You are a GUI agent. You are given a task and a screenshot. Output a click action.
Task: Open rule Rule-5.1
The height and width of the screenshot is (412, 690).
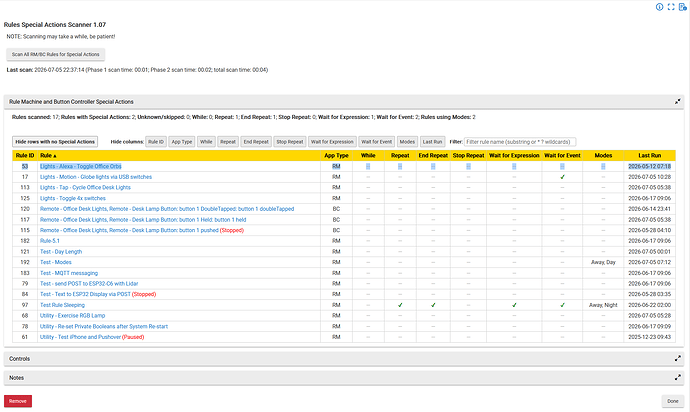(50, 241)
